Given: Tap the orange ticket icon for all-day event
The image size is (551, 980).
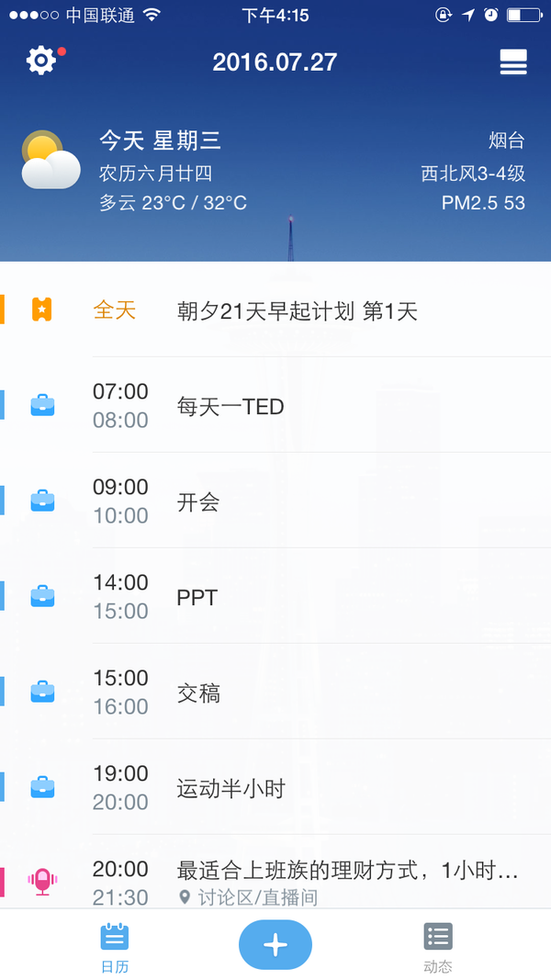Looking at the screenshot, I should [42, 310].
